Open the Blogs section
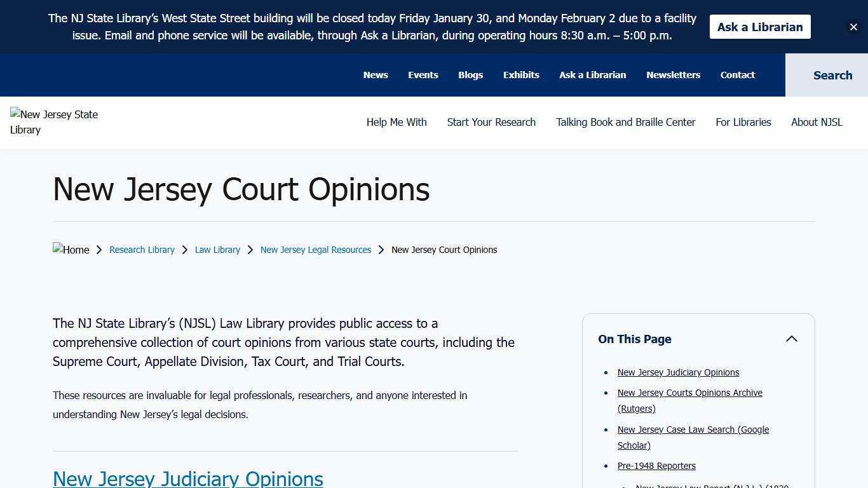This screenshot has height=488, width=868. click(470, 75)
